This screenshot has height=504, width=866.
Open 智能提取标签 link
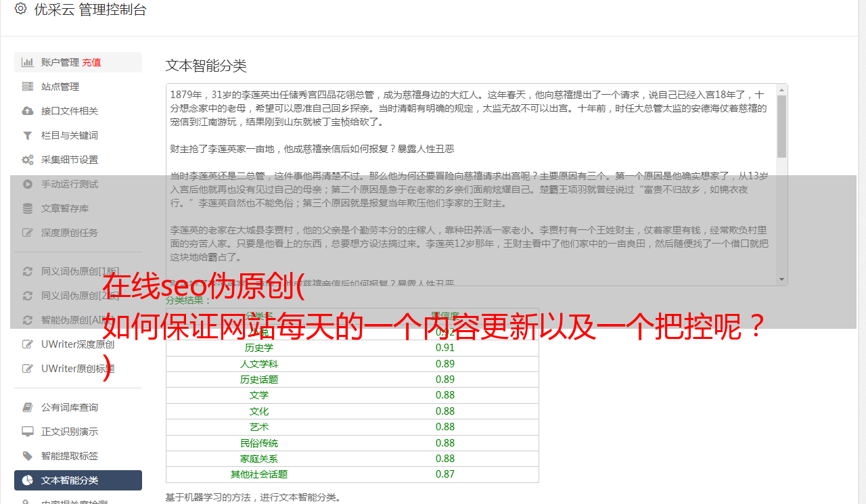coord(78,456)
